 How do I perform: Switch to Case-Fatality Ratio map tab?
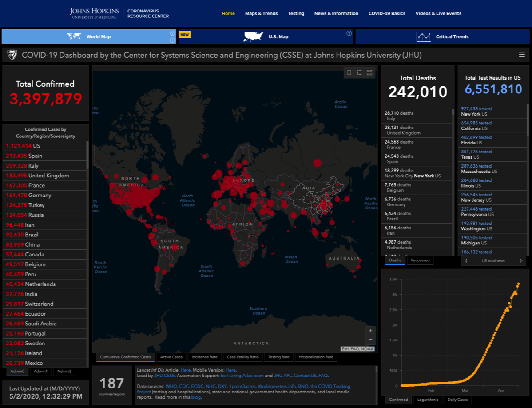coord(243,357)
